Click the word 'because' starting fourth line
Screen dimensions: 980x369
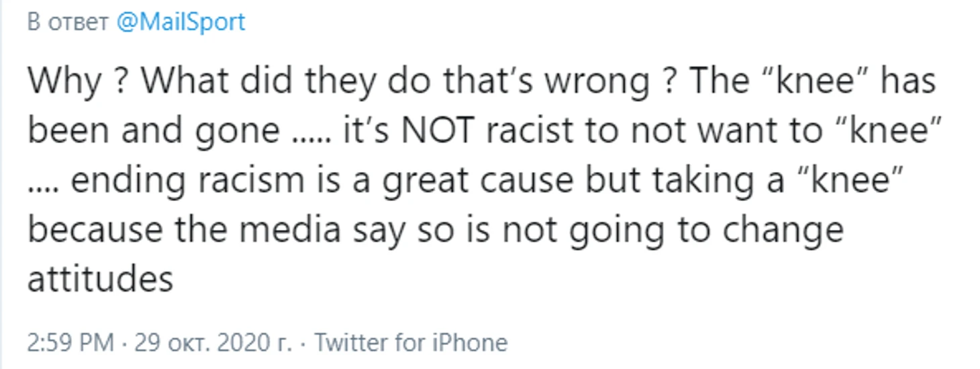(96, 229)
